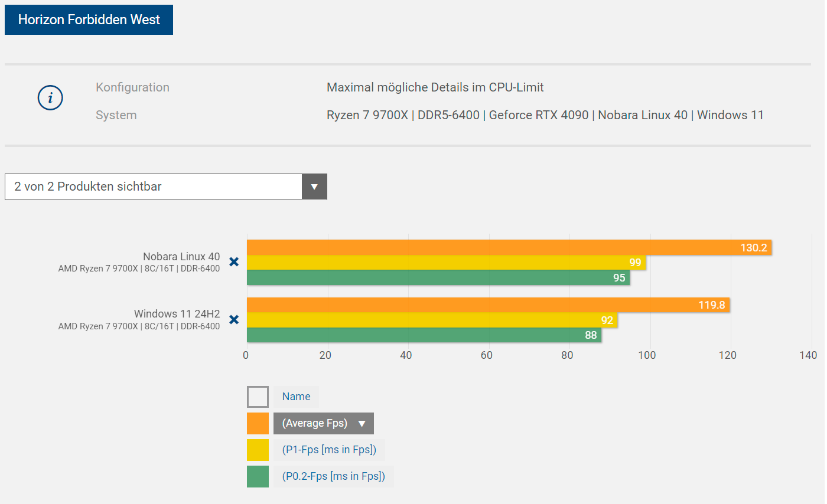
Task: Click the 'Windows 11 24H2' chart row label
Action: 177,313
